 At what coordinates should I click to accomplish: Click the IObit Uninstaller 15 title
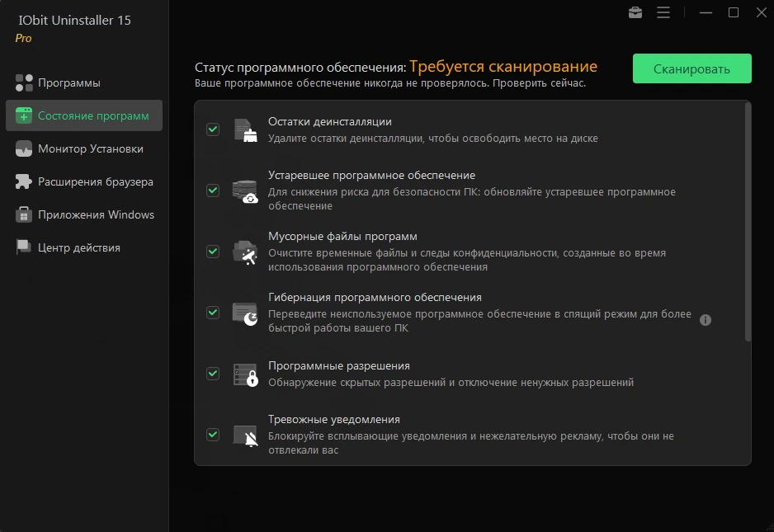(x=74, y=21)
